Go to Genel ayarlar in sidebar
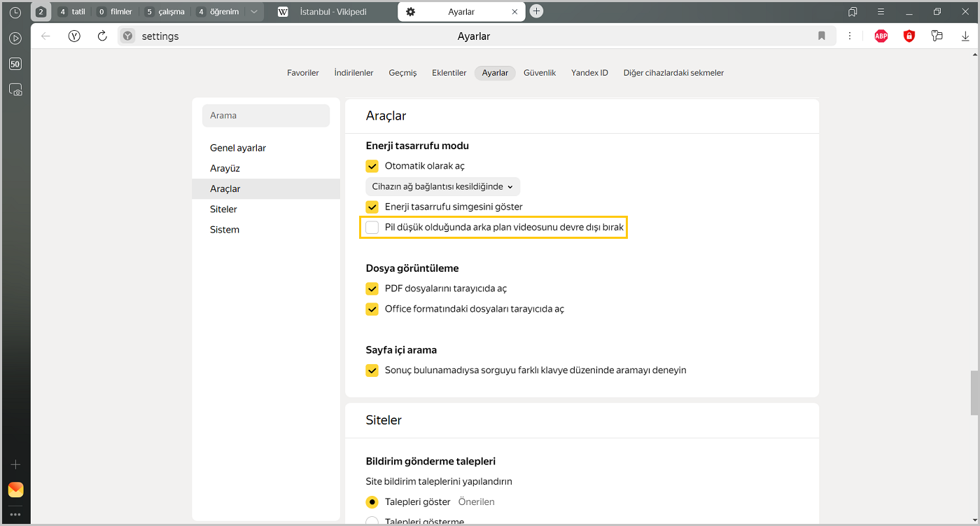Viewport: 980px width, 526px height. click(238, 148)
